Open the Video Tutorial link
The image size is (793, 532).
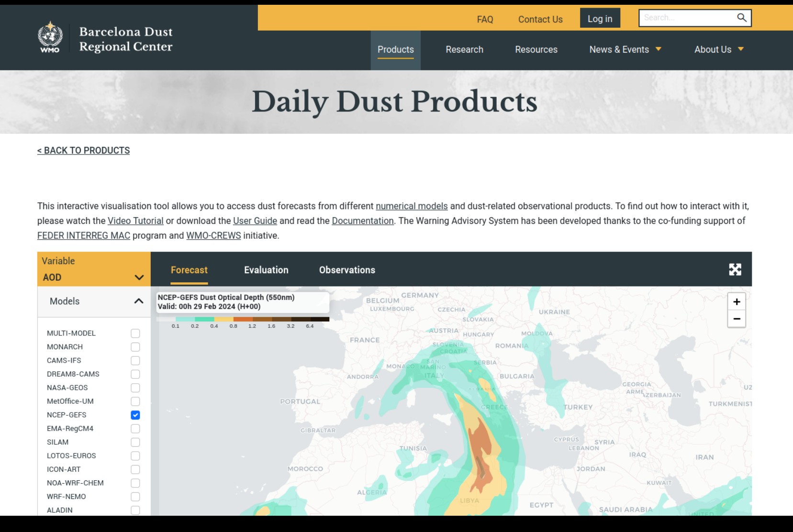tap(135, 221)
